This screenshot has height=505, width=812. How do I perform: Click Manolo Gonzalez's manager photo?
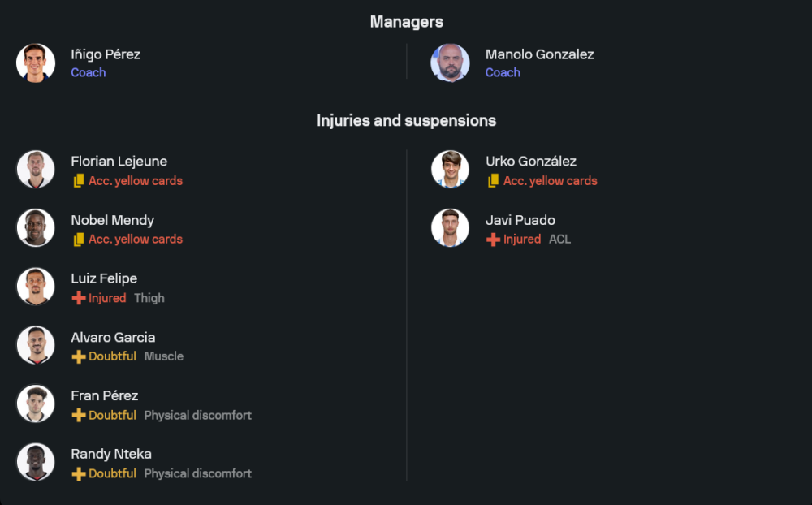pos(450,63)
